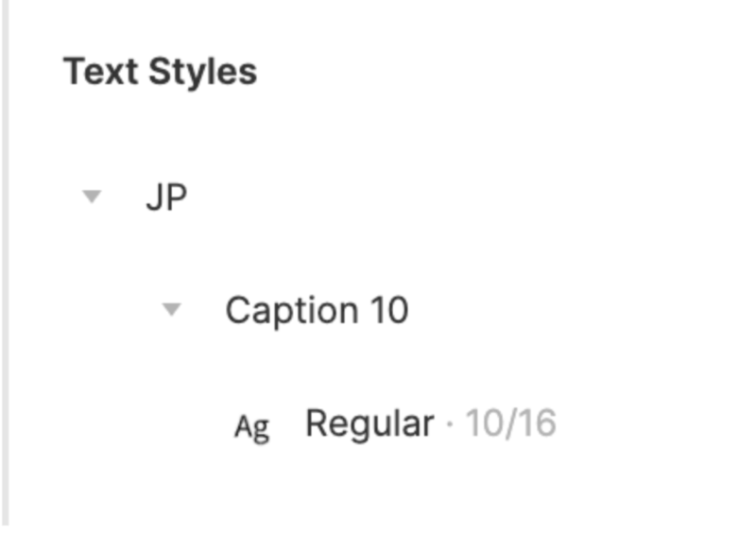The image size is (756, 533).
Task: Select the Regular text style
Action: (x=369, y=424)
